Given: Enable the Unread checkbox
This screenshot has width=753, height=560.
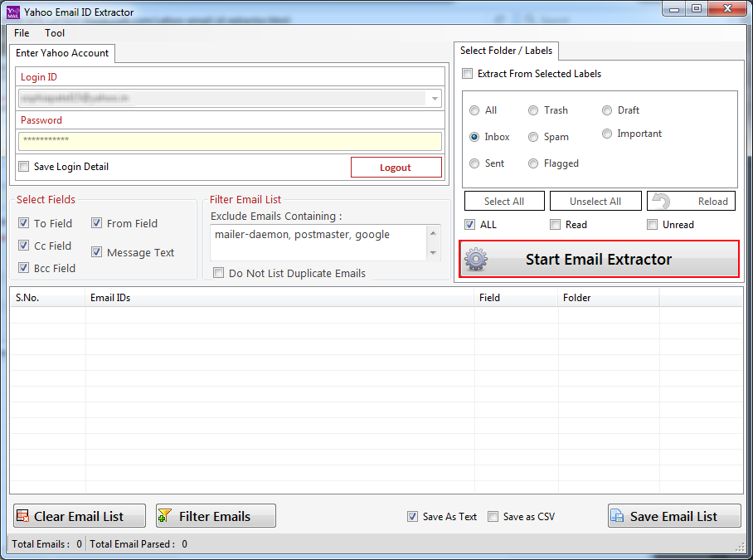Looking at the screenshot, I should [x=652, y=224].
